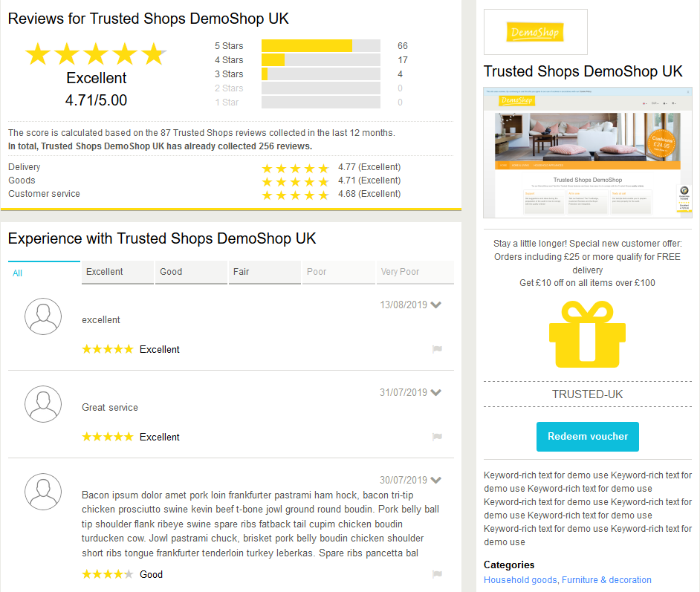Click the avatar beside the Bacon ipsum review
The image size is (700, 592).
pos(43,492)
